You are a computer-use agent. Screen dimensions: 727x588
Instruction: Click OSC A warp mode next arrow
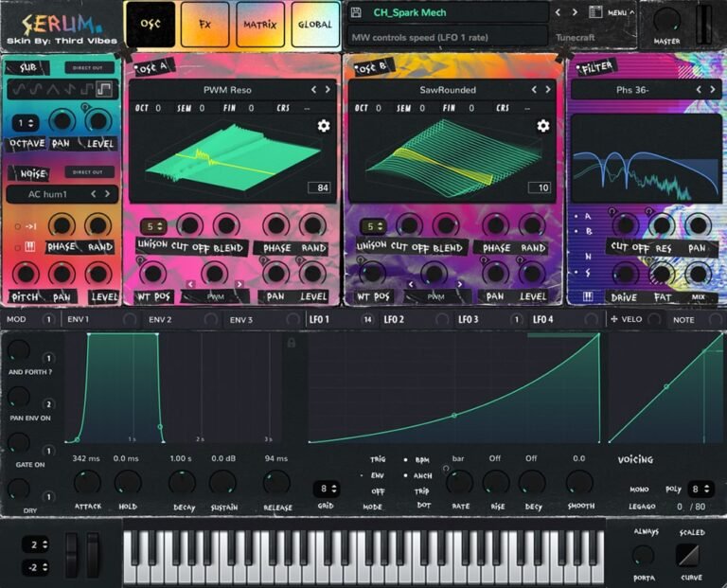(239, 284)
